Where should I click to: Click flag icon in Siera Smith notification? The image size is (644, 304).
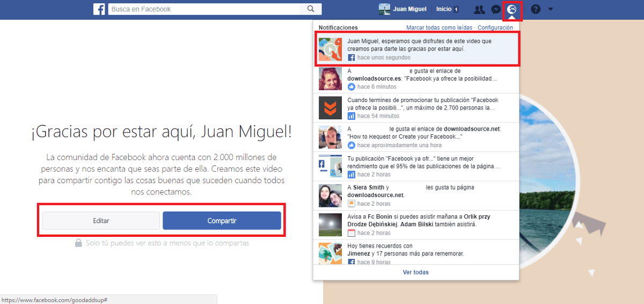pos(352,204)
